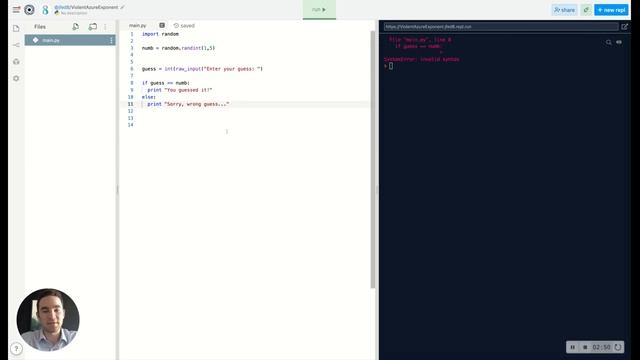Screen dimensions: 640x360
Task: Click the Files panel heading
Action: [40, 27]
